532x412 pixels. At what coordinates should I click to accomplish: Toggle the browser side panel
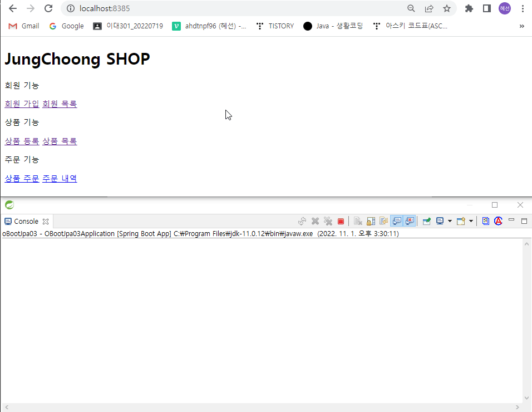click(x=487, y=8)
